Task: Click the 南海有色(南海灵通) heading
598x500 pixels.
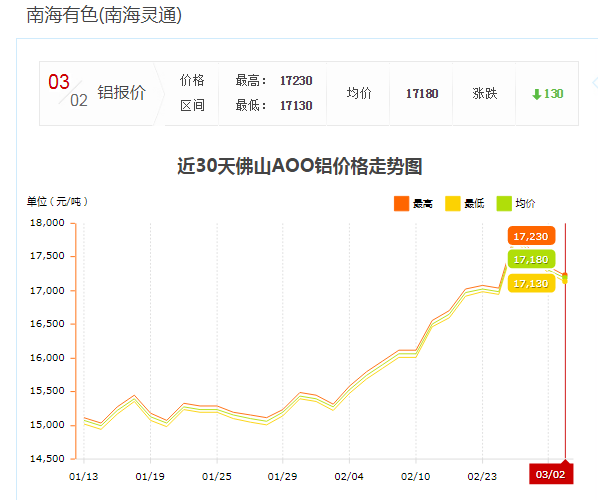Action: [104, 16]
